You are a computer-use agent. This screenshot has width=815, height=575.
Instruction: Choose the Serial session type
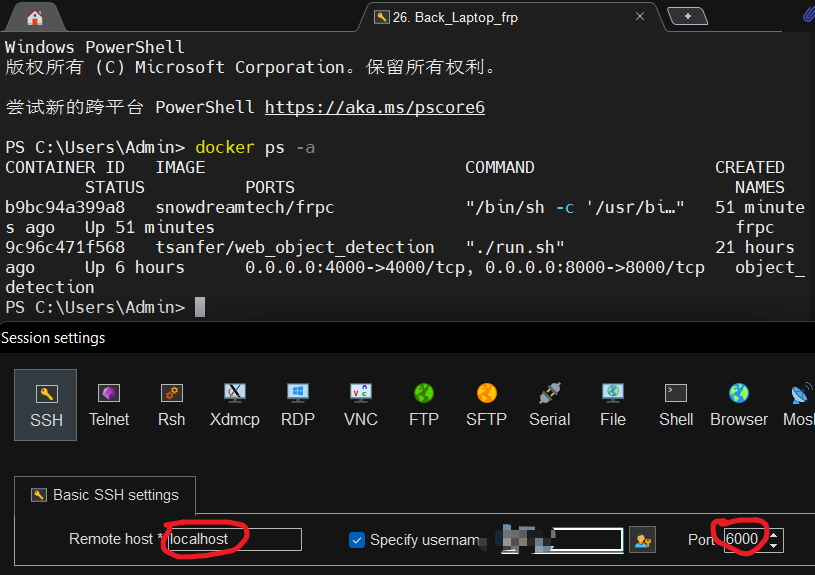click(x=549, y=405)
